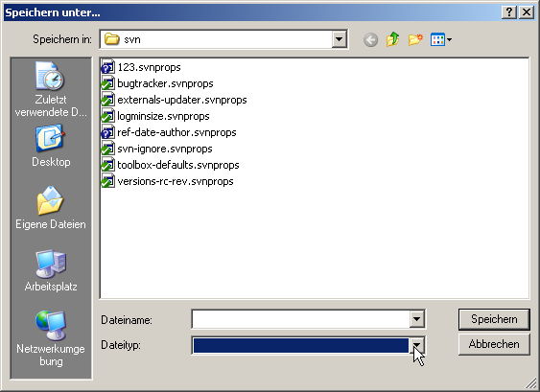Go to the Desktop location
This screenshot has height=392, width=540.
51,147
